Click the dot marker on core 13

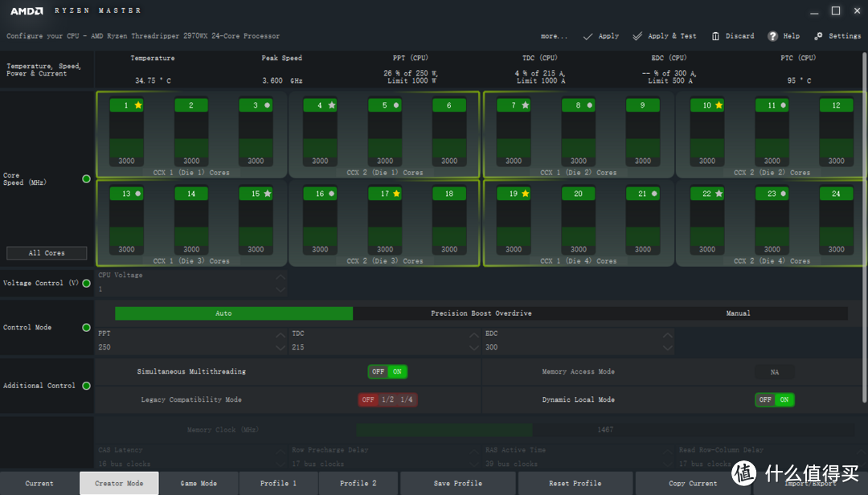(x=138, y=194)
